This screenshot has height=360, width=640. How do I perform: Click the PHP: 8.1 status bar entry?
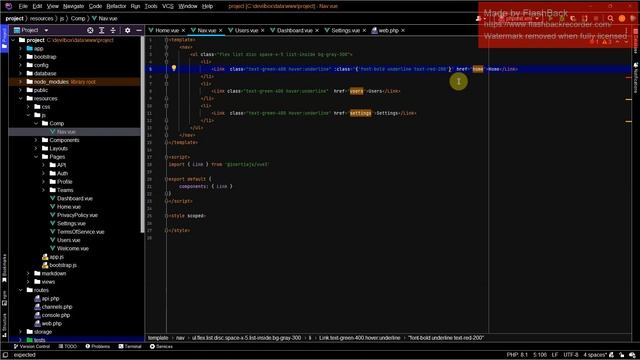(517, 355)
